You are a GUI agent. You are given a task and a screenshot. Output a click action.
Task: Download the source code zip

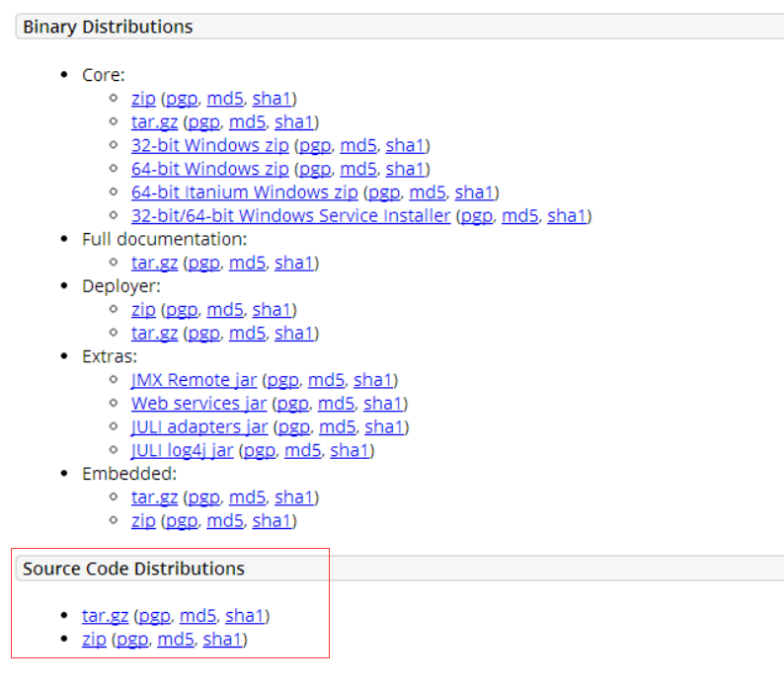coord(94,640)
